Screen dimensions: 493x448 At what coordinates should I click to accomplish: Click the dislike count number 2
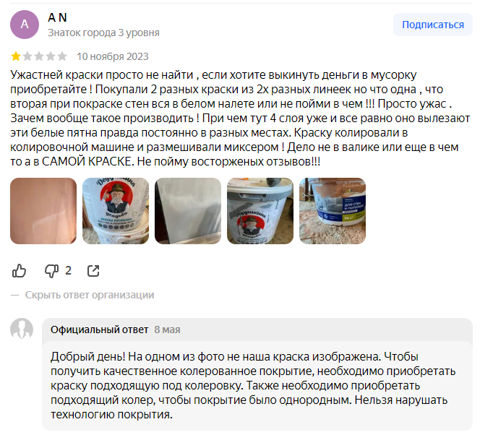68,271
